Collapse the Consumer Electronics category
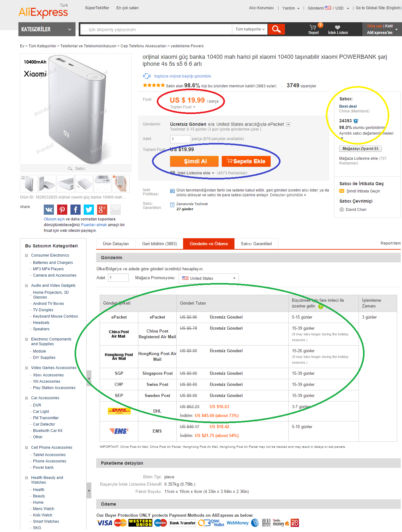 27,255
